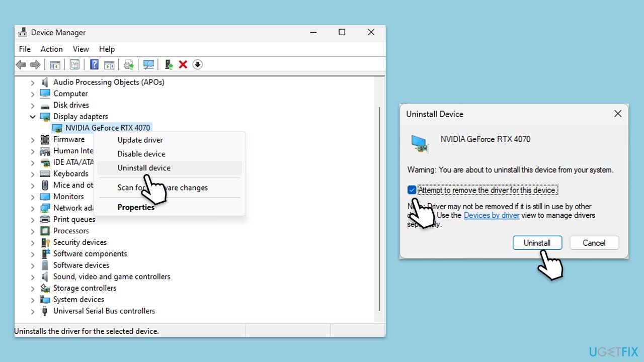Viewport: 644px width, 362px height.
Task: Select the System devices tree item
Action: [78, 300]
